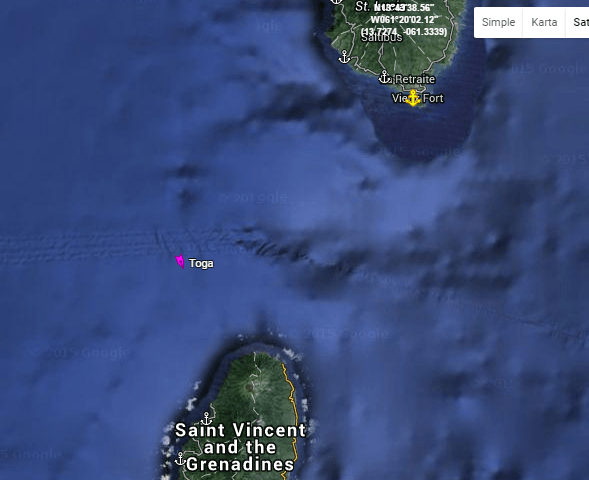Viewport: 589px width, 480px height.
Task: Click the anchor on St. Lucia's southwest coast
Action: pos(344,57)
